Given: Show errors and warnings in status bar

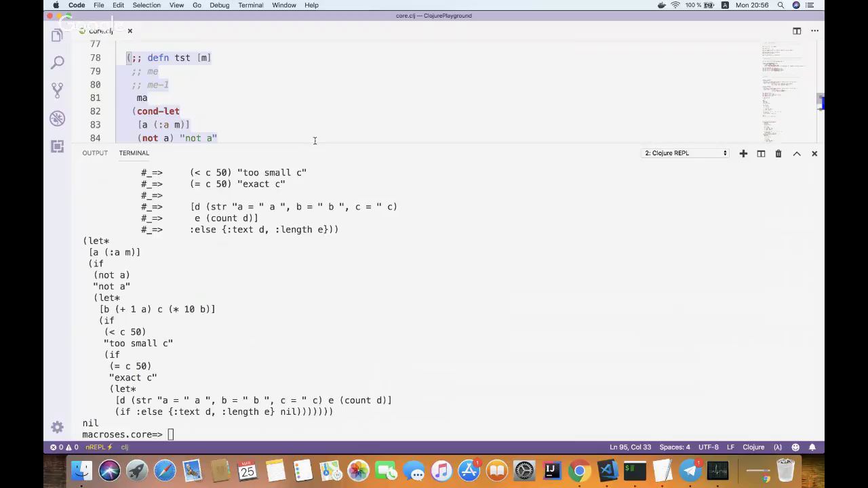Looking at the screenshot, I should [64, 447].
